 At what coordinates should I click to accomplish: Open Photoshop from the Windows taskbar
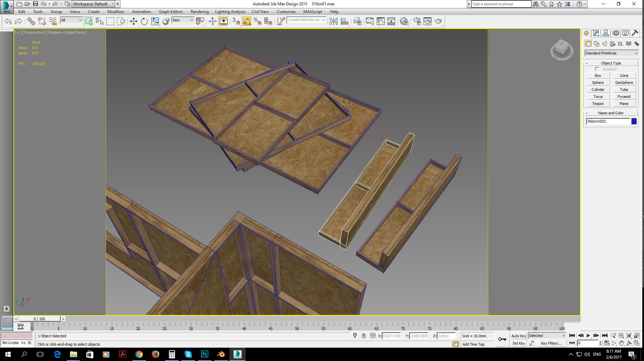(204, 354)
